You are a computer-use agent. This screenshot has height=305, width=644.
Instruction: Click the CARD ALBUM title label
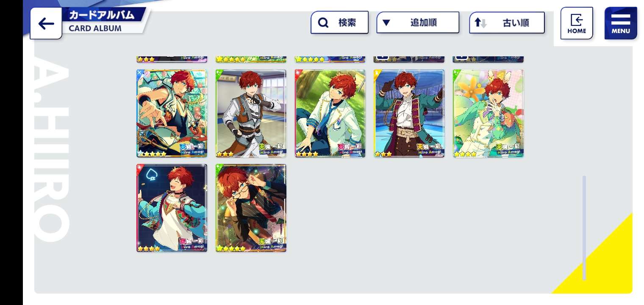95,28
